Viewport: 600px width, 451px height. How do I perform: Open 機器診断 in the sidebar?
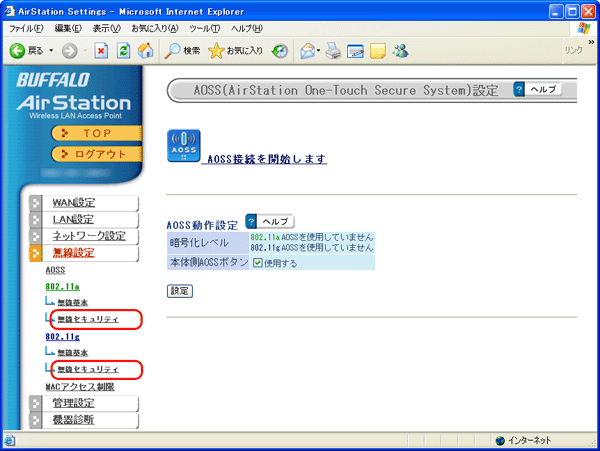click(x=73, y=420)
